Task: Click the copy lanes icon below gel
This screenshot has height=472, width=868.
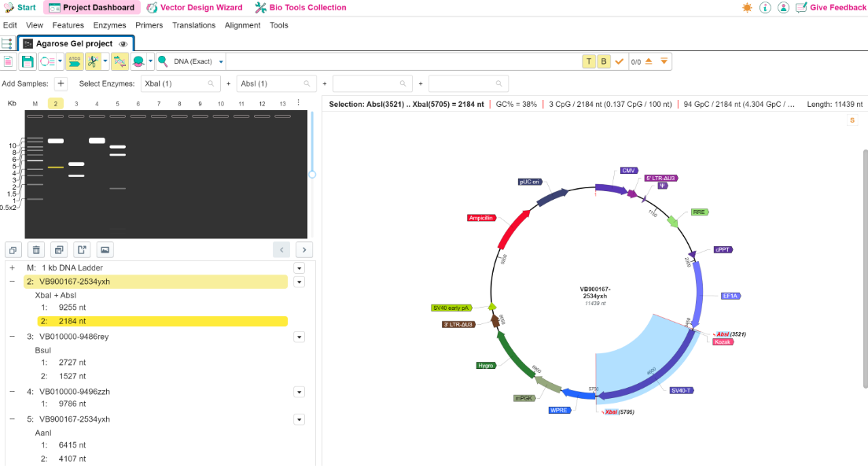Action: click(13, 250)
